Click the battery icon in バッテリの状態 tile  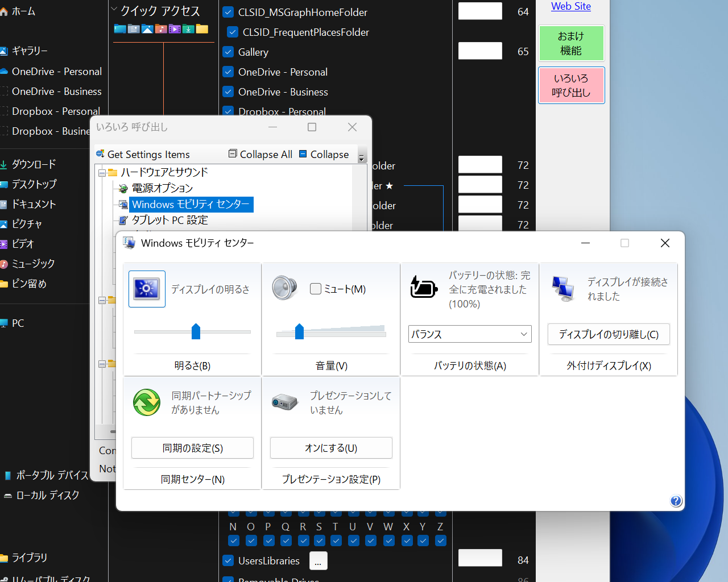424,288
